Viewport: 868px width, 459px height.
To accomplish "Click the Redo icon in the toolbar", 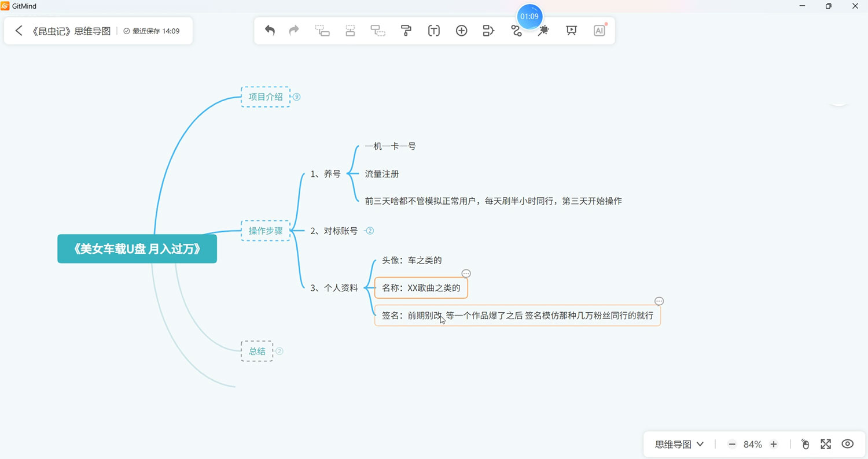I will pos(293,30).
